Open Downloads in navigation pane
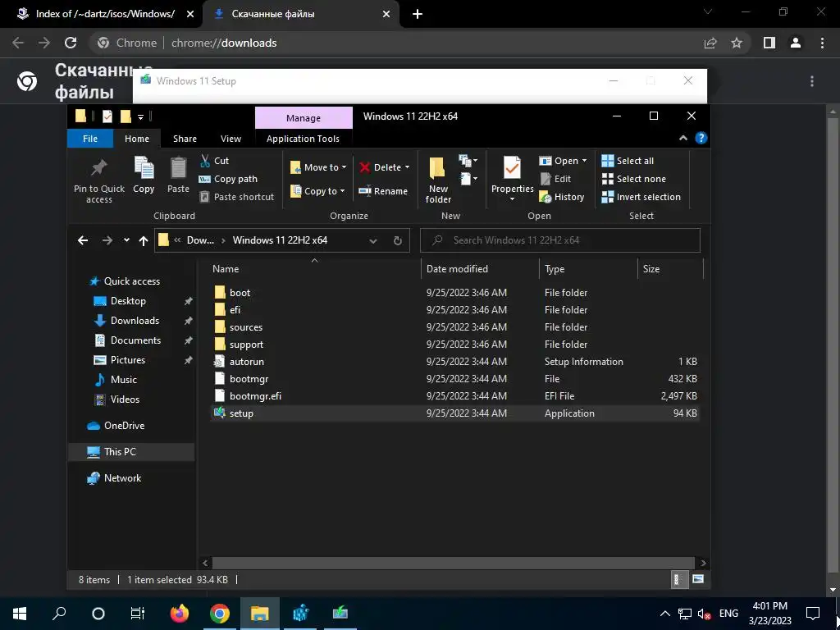The width and height of the screenshot is (840, 630). point(135,321)
